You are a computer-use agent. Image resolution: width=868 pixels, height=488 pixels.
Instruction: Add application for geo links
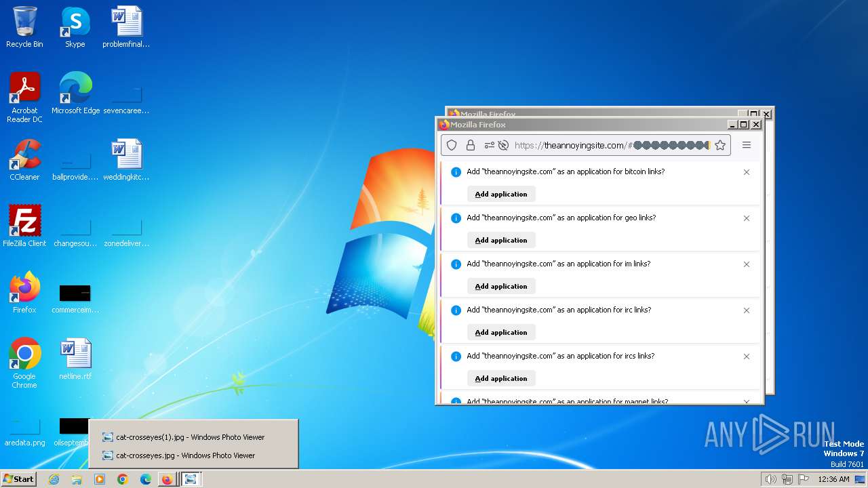[501, 240]
